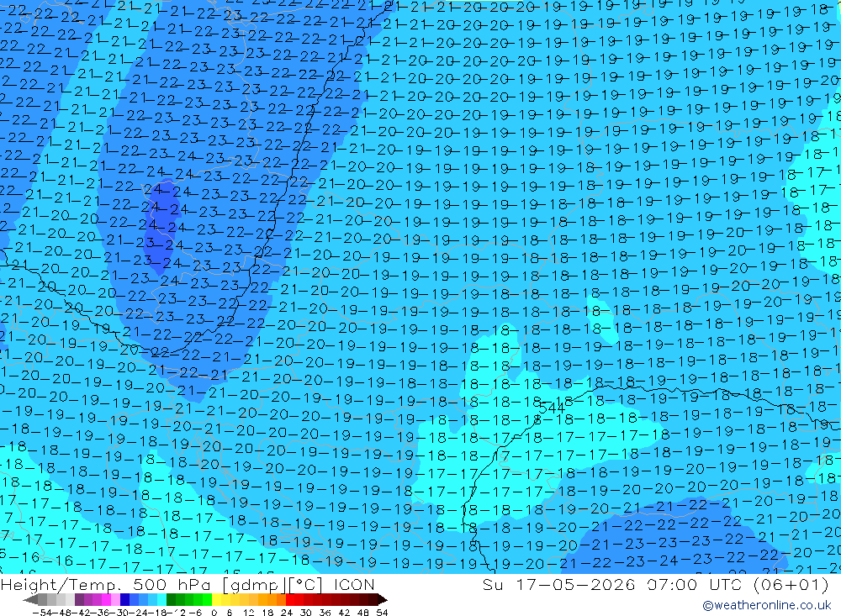
Task: Click the "[gdmp]" unit label in title
Action: point(254,585)
